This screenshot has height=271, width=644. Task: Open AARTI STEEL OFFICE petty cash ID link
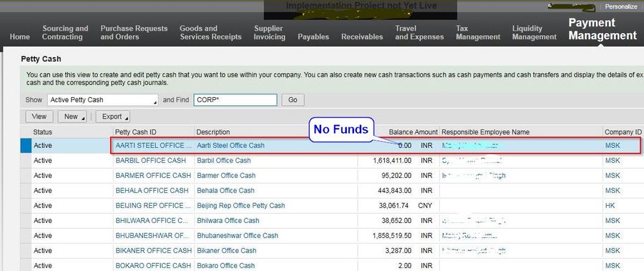click(x=153, y=145)
